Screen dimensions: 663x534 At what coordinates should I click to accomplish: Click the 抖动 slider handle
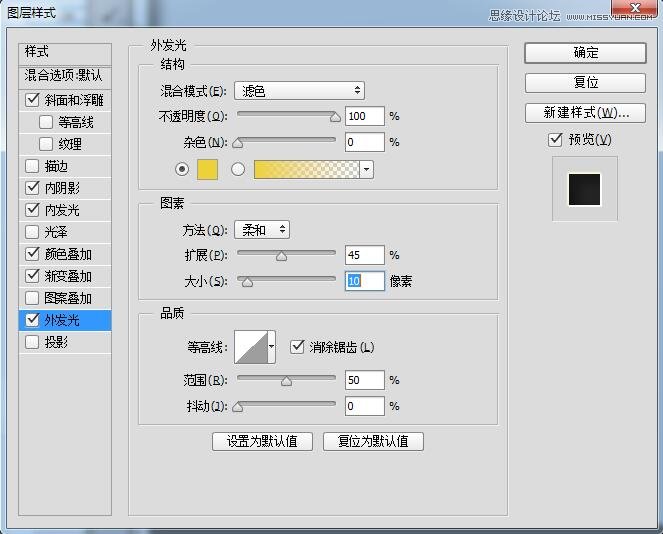pos(238,408)
